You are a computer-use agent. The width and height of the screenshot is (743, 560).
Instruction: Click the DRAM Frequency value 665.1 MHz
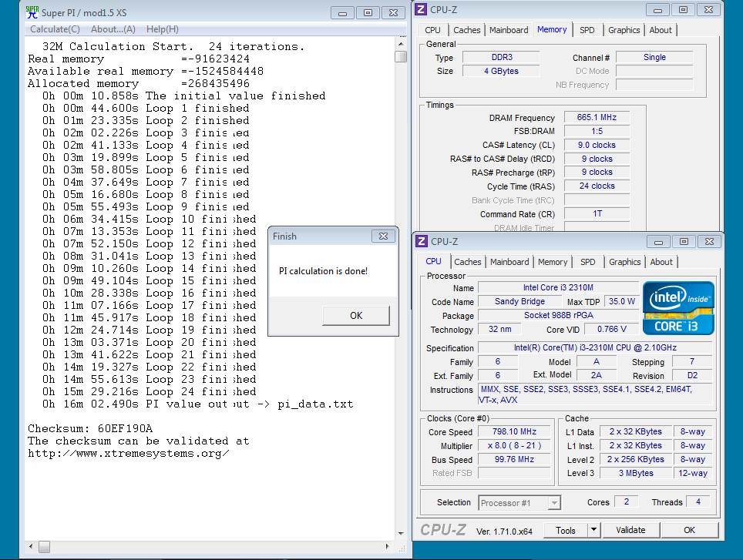tap(597, 117)
